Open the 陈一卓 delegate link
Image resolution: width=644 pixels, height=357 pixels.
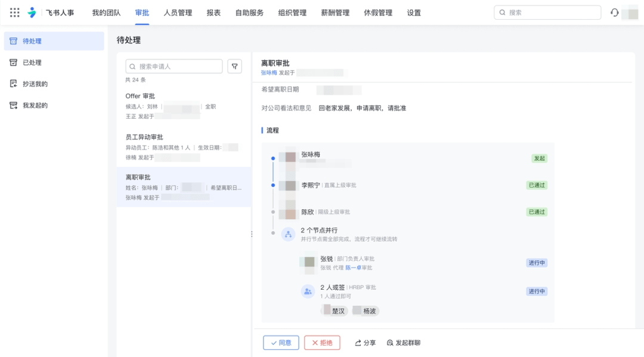coord(352,268)
